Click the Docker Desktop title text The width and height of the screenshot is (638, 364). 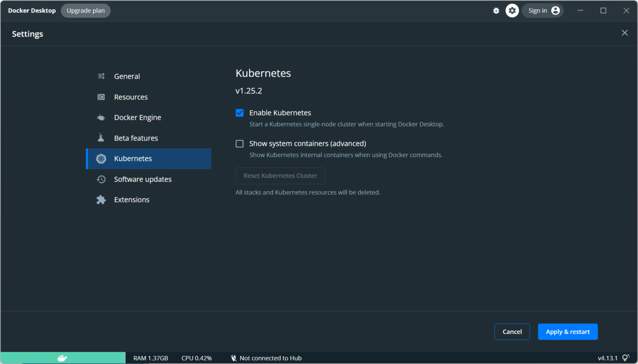click(32, 11)
